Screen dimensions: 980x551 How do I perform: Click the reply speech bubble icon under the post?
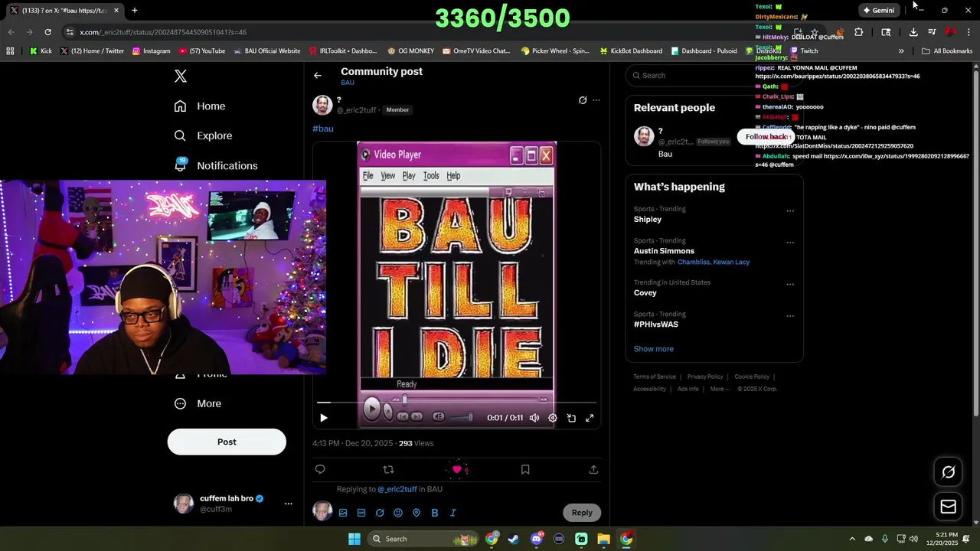click(320, 469)
